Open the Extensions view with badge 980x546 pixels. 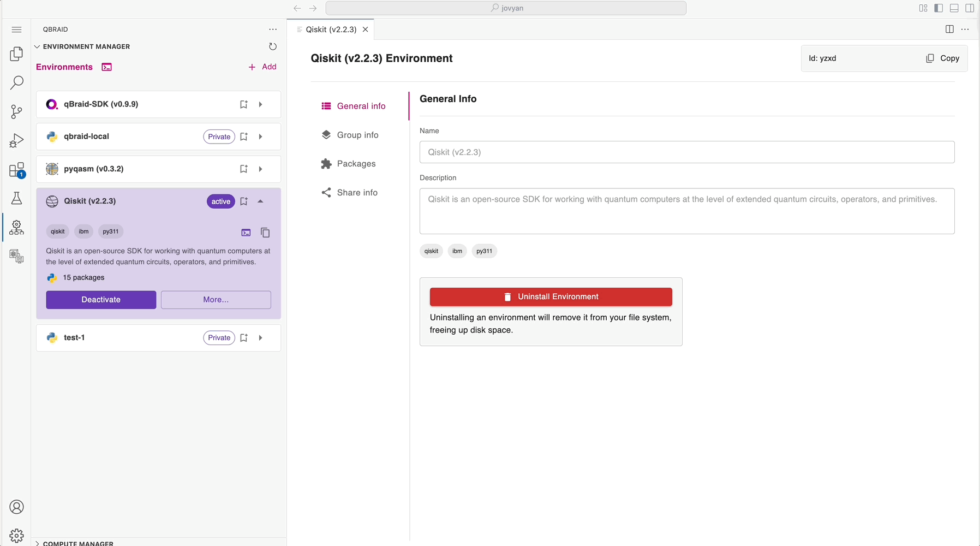[x=17, y=170]
